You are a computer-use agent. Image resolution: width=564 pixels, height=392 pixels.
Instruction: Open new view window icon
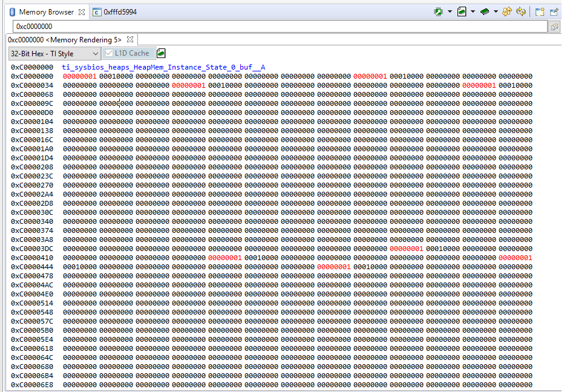540,12
